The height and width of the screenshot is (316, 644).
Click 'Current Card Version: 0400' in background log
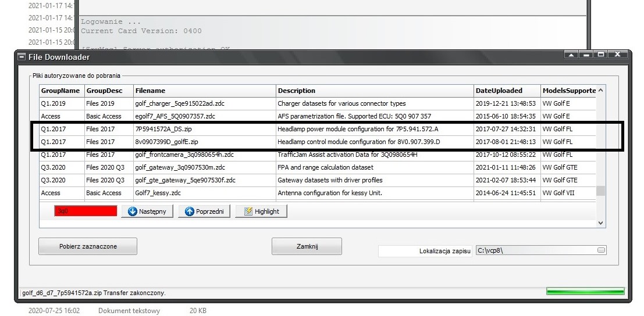pyautogui.click(x=141, y=31)
